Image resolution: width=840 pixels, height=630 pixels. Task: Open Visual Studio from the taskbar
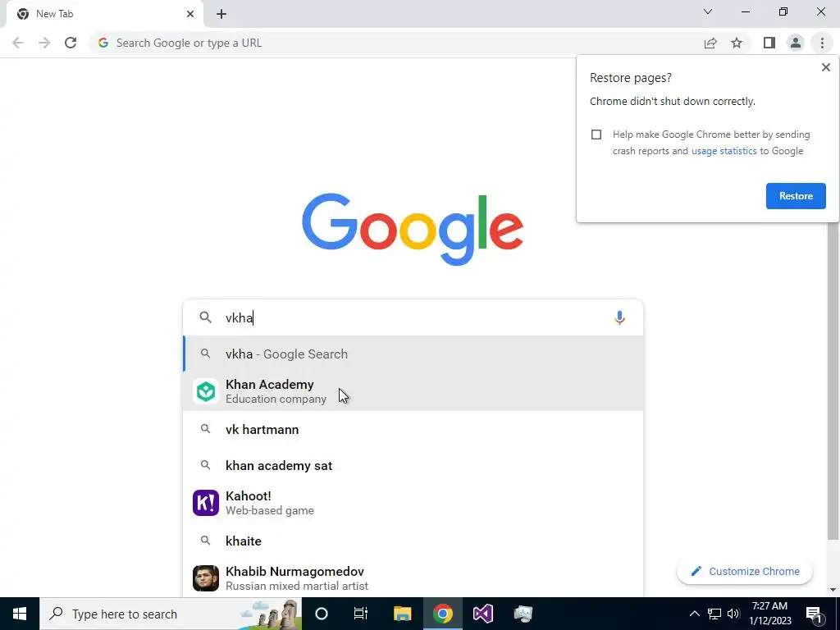482,614
